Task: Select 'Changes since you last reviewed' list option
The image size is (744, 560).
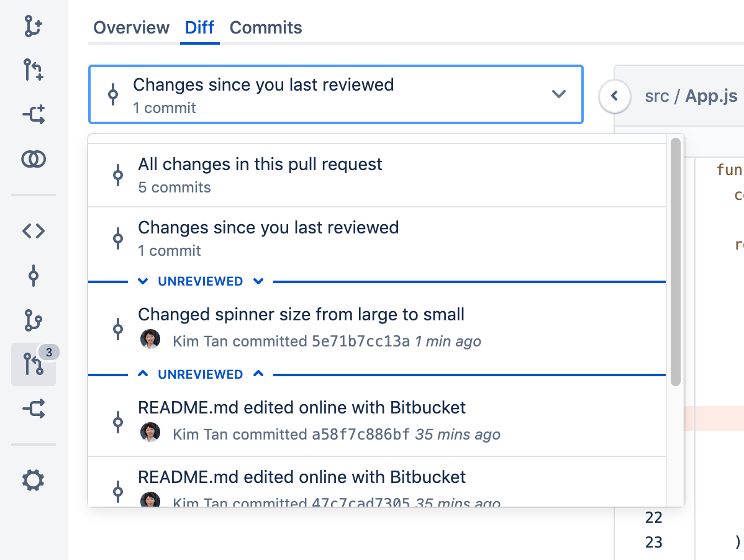Action: [x=377, y=238]
